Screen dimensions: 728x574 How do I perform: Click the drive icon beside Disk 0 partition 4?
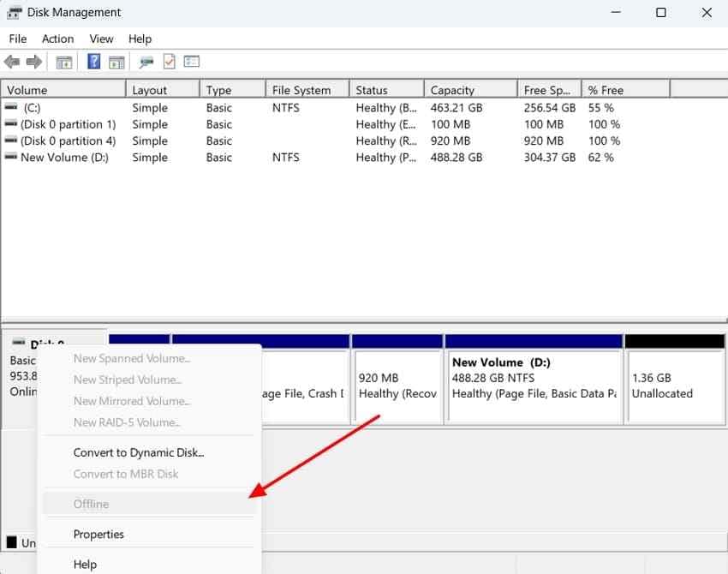(11, 141)
